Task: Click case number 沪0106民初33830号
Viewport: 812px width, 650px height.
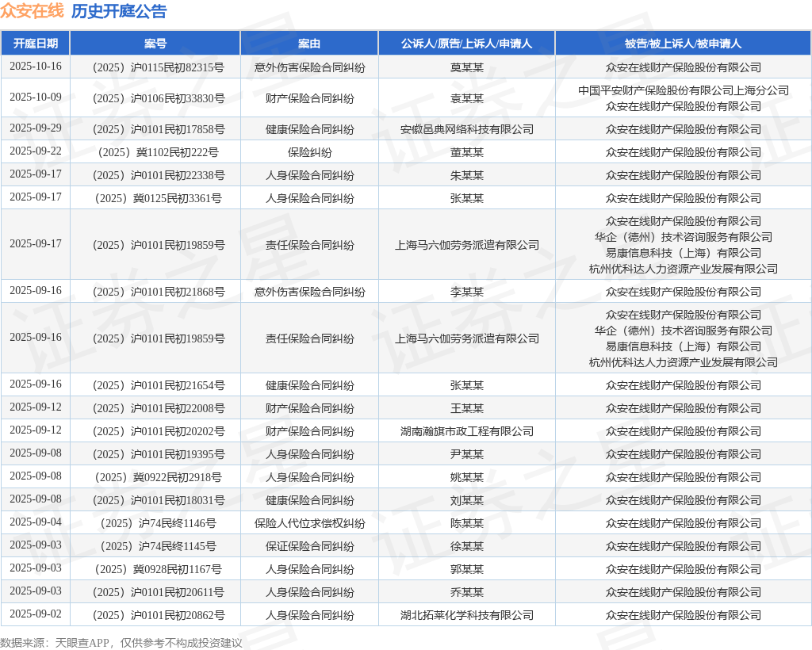Action: (158, 98)
